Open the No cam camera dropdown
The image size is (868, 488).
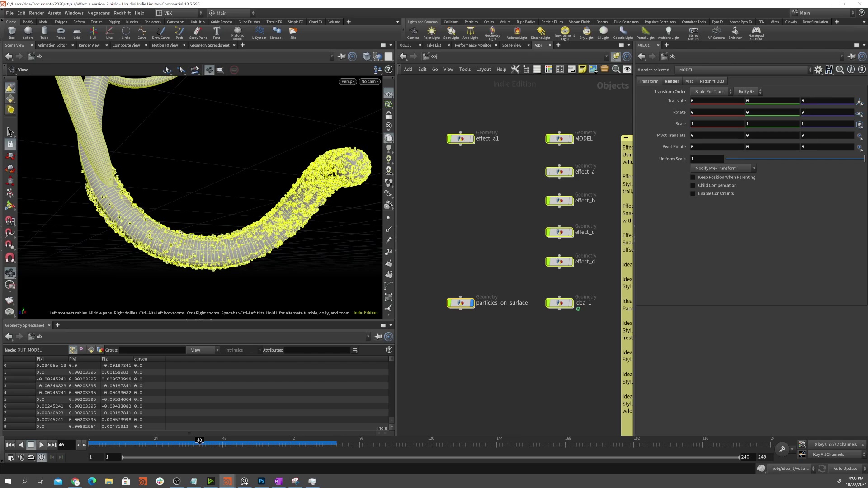pyautogui.click(x=370, y=82)
